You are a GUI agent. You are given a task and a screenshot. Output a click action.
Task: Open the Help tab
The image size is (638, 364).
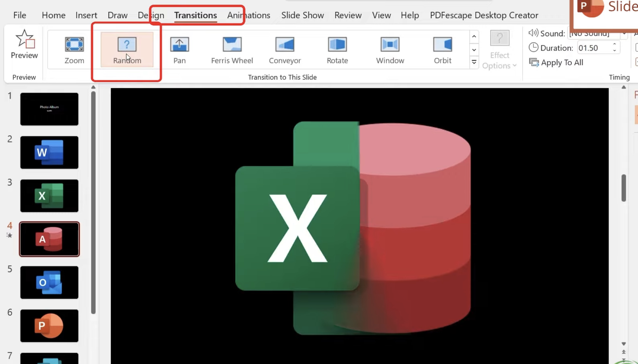click(410, 15)
